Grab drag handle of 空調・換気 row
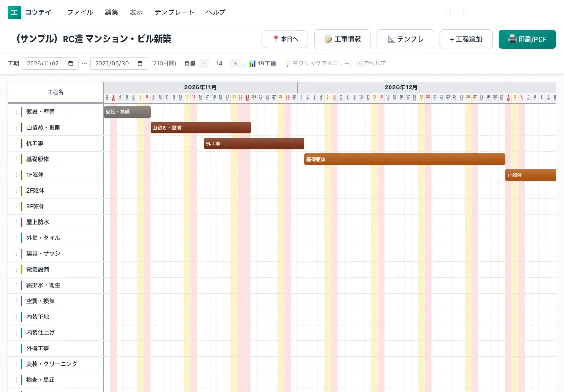564x392 pixels. pos(15,301)
